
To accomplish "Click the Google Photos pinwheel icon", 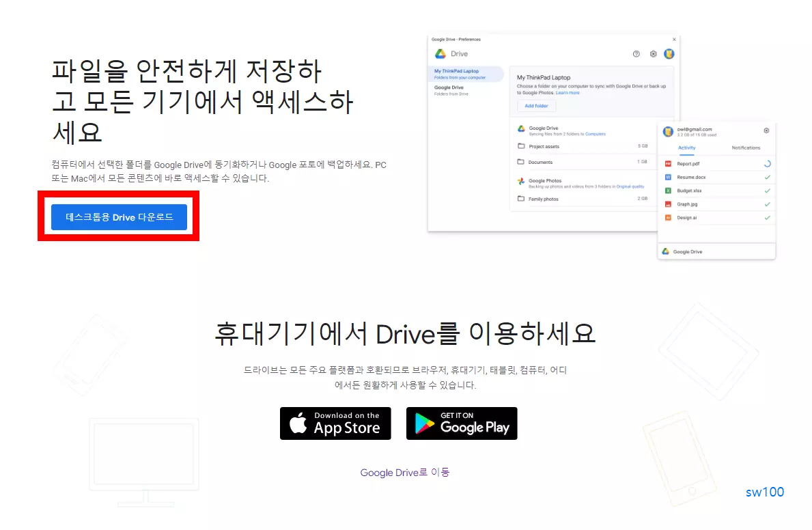I will 520,180.
